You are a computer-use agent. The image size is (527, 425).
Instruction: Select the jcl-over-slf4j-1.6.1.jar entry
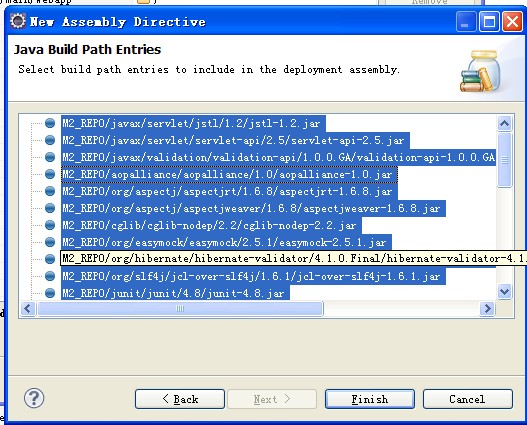pos(253,277)
